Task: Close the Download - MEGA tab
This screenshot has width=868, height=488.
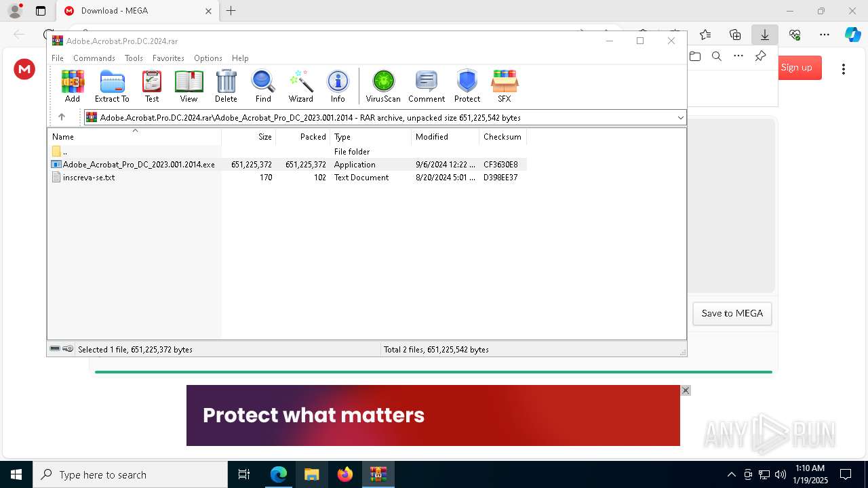Action: coord(208,11)
